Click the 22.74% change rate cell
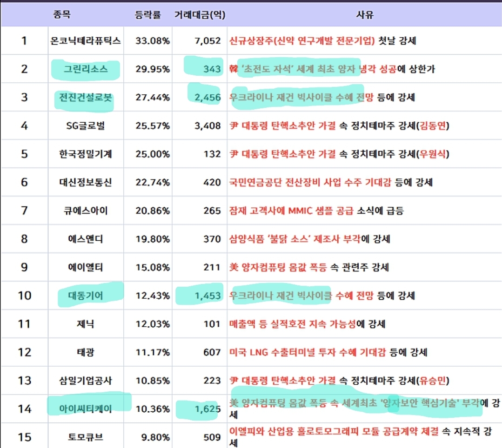The height and width of the screenshot is (448, 502). point(153,182)
